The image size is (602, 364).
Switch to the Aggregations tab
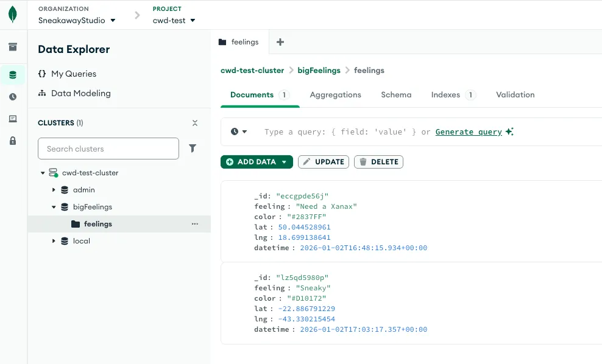pyautogui.click(x=335, y=95)
